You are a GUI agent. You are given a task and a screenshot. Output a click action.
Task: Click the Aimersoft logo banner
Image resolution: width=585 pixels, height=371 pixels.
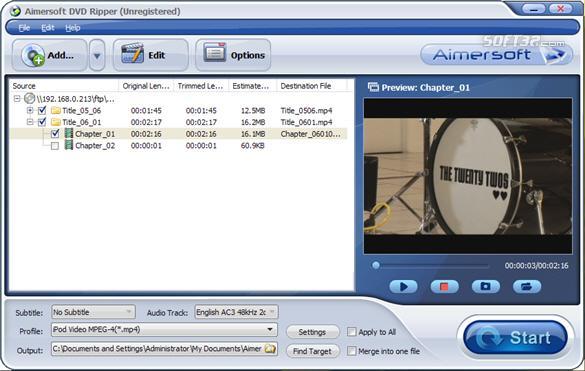coord(496,55)
